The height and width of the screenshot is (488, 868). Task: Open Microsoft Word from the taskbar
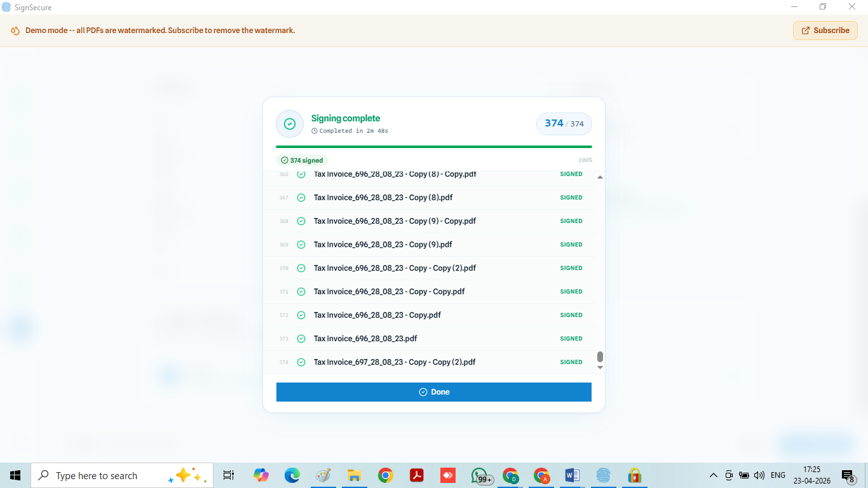[572, 475]
